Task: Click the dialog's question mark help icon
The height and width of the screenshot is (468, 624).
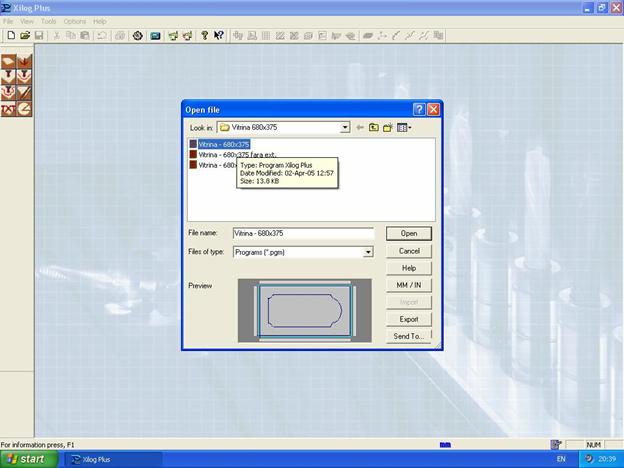Action: [x=419, y=109]
